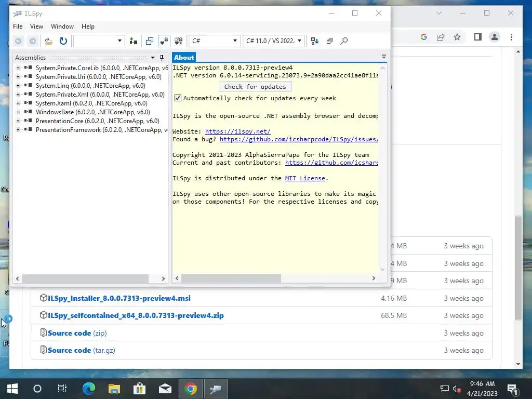Expand System.Private.CoreLib tree node
Screen dimensions: 532x399
[x=18, y=68]
